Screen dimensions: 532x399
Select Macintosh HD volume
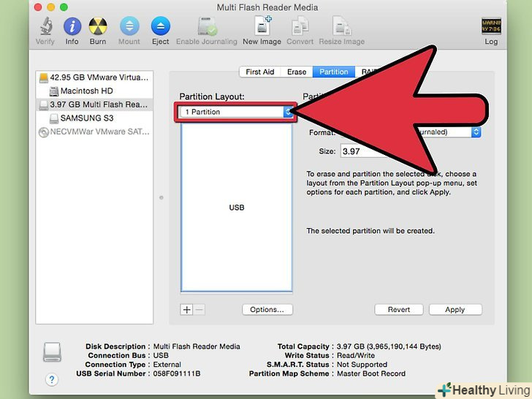click(x=94, y=91)
